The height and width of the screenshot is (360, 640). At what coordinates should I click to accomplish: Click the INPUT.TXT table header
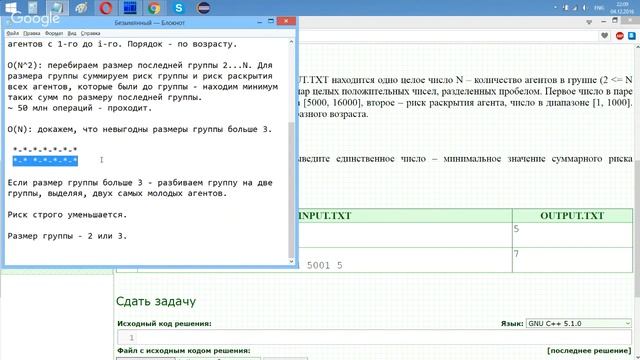point(325,216)
